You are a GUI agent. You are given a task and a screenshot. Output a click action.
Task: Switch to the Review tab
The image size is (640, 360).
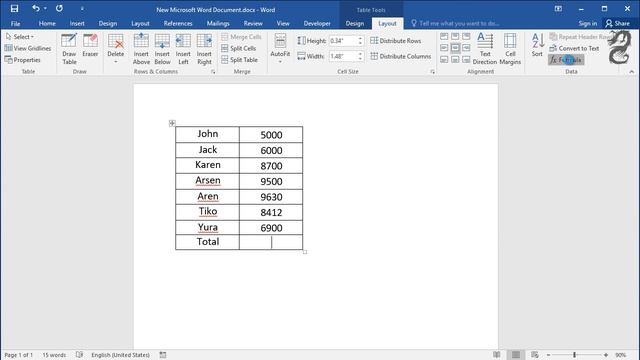pyautogui.click(x=253, y=23)
